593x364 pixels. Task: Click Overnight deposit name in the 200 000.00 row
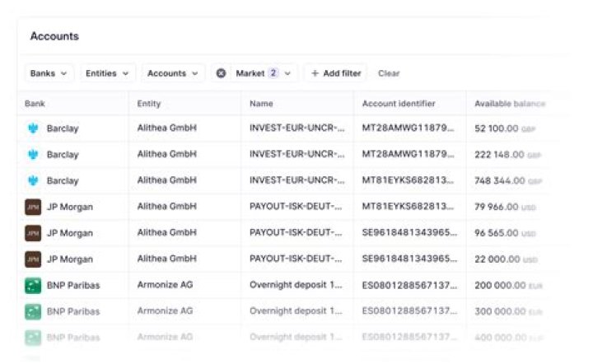(296, 285)
